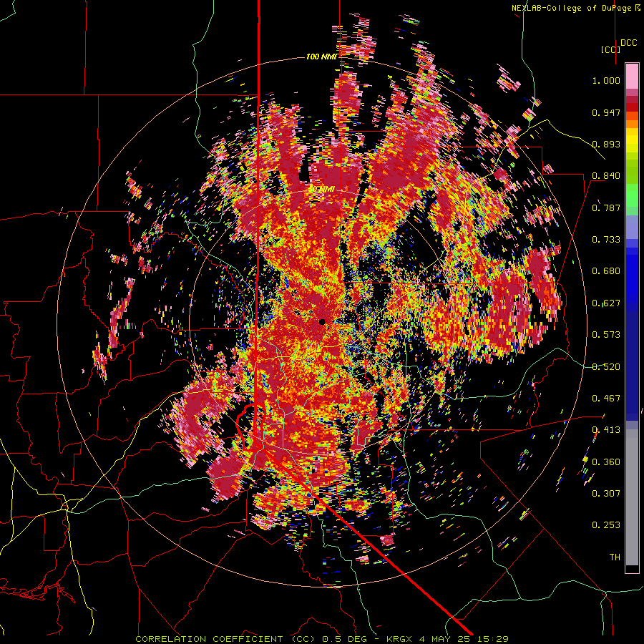Image resolution: width=644 pixels, height=644 pixels.
Task: Select the 0.520 legend value
Action: pos(606,366)
